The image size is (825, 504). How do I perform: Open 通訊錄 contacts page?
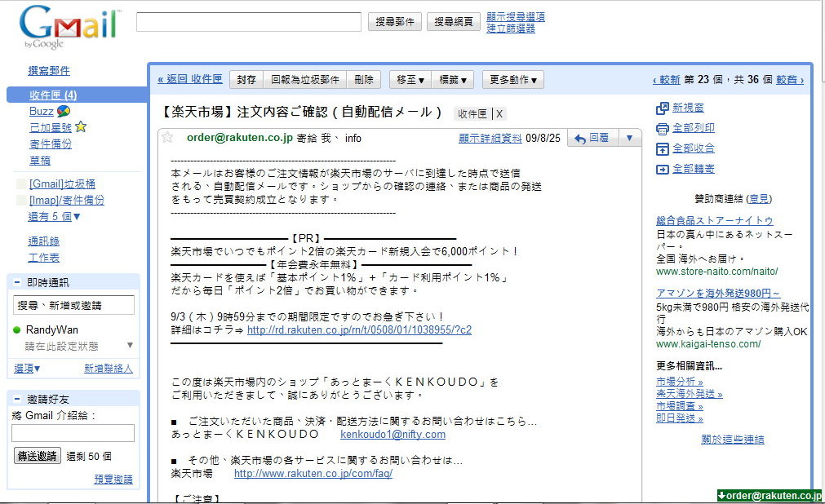click(42, 241)
